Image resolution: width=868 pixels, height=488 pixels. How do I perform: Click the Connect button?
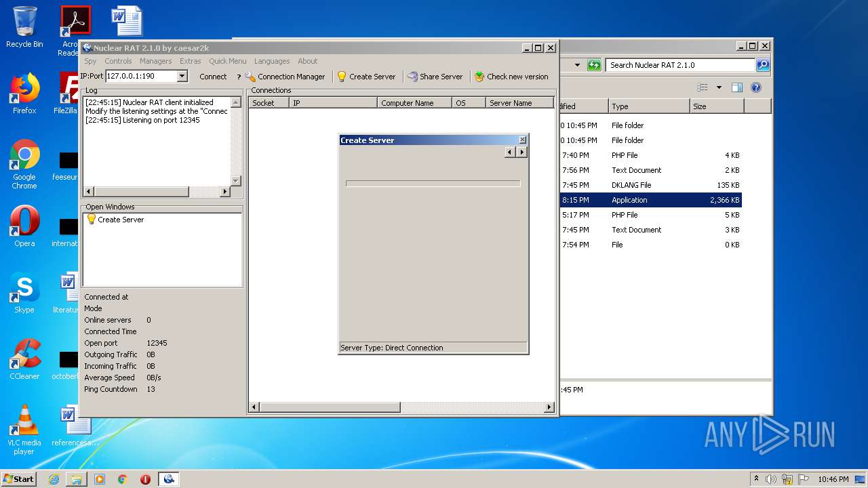(213, 77)
